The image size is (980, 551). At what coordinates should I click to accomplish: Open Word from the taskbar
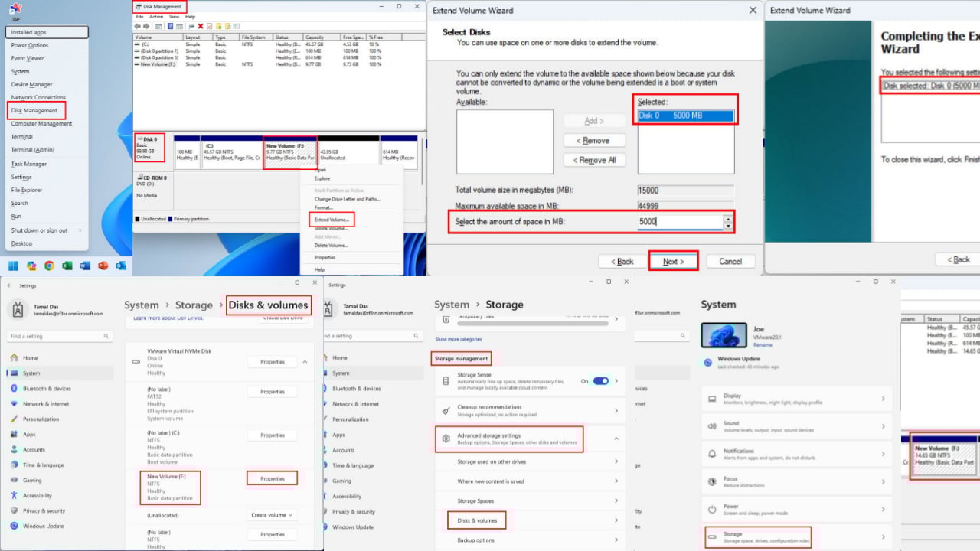click(85, 266)
